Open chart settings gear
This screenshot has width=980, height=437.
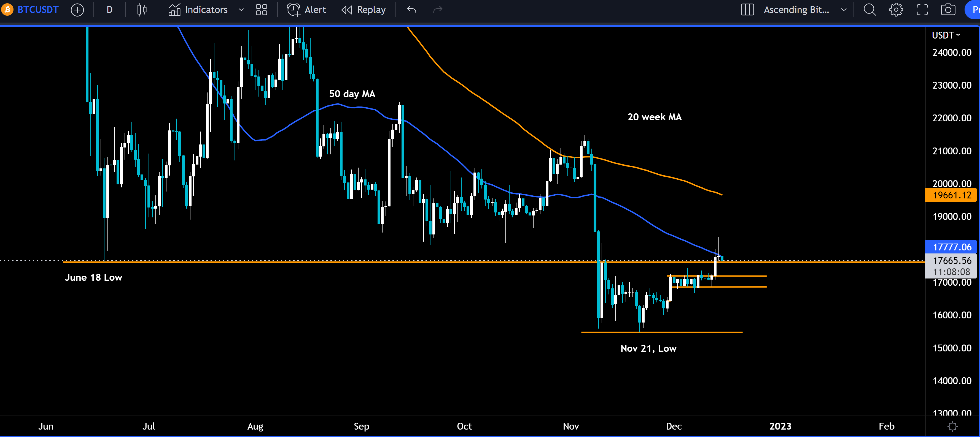click(896, 10)
